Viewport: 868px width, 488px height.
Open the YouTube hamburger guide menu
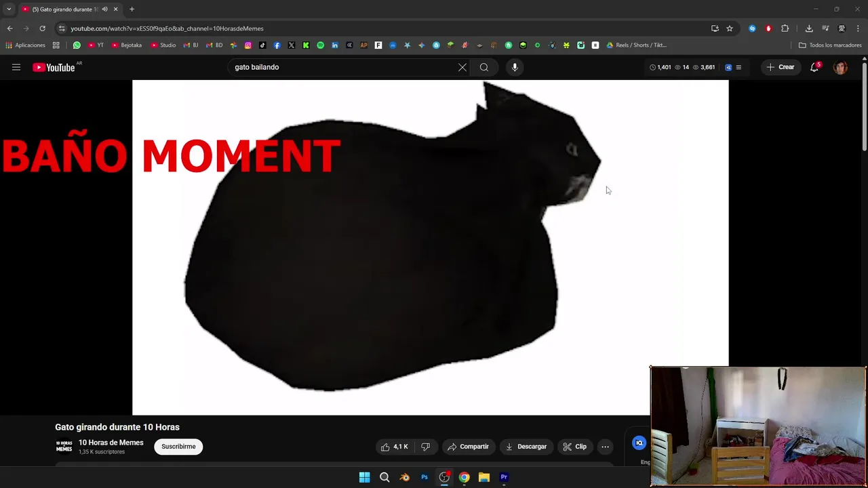[x=16, y=67]
